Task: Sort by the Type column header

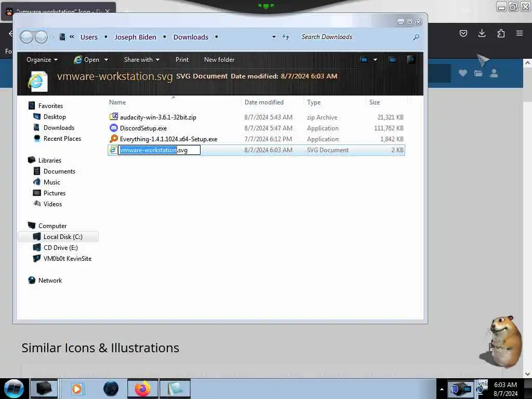Action: click(x=314, y=102)
